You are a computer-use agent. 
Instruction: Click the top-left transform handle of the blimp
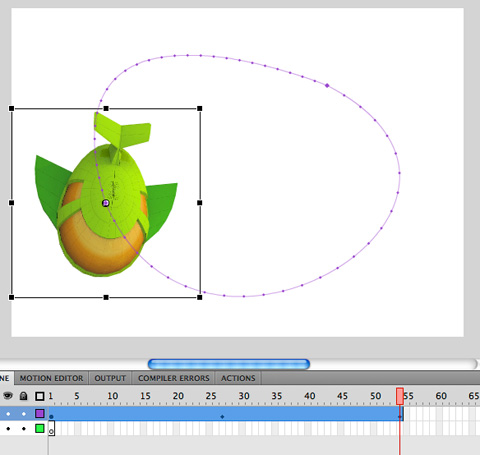coord(11,108)
